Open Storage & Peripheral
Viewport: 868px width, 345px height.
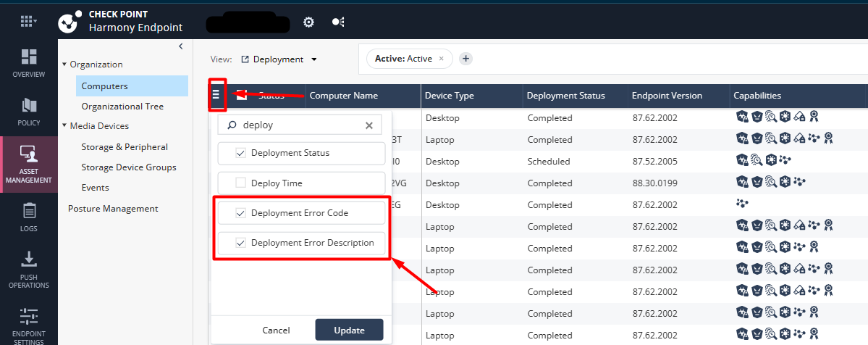[125, 147]
